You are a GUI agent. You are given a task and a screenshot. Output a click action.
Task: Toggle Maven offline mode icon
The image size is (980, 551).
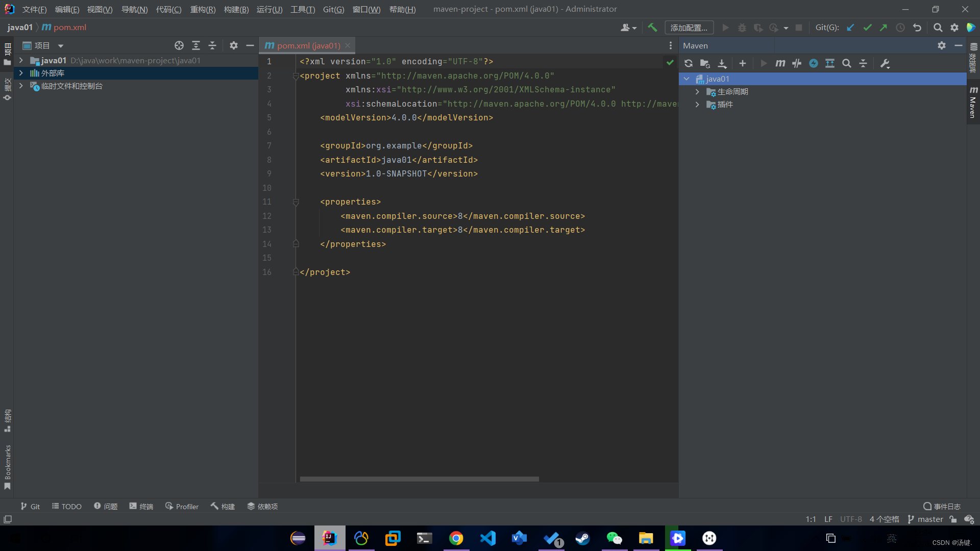coord(814,63)
